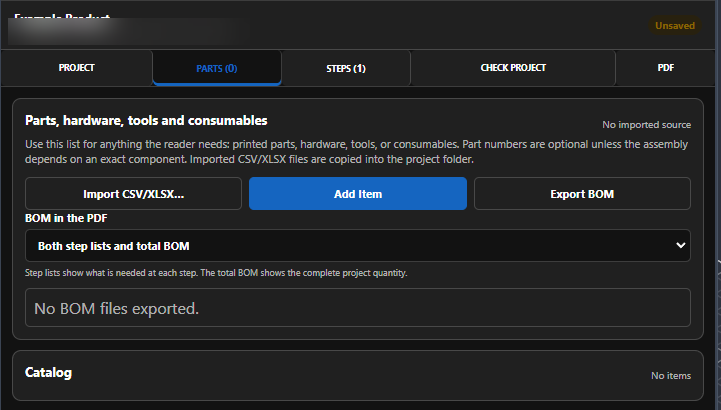
Task: Open the STEPS (1) tab
Action: click(346, 68)
